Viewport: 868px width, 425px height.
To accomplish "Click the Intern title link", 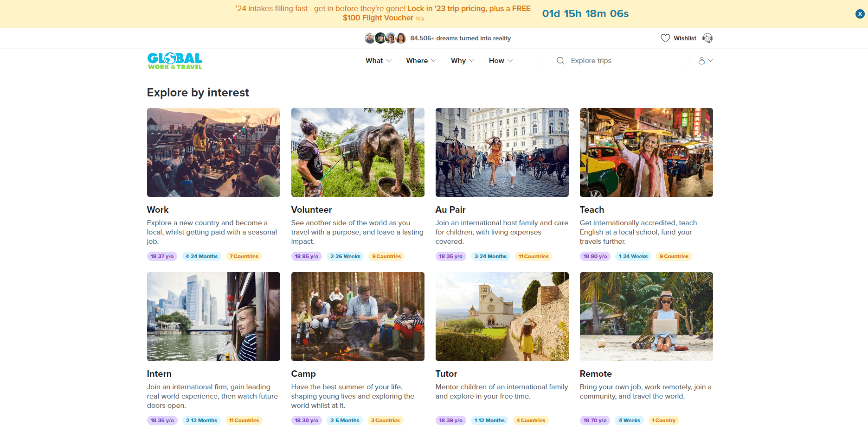I will (159, 374).
